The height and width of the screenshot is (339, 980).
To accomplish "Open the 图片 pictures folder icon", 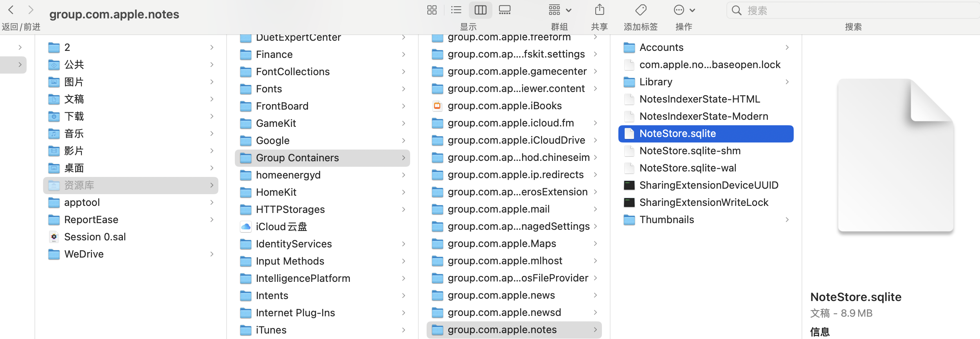I will [x=54, y=82].
